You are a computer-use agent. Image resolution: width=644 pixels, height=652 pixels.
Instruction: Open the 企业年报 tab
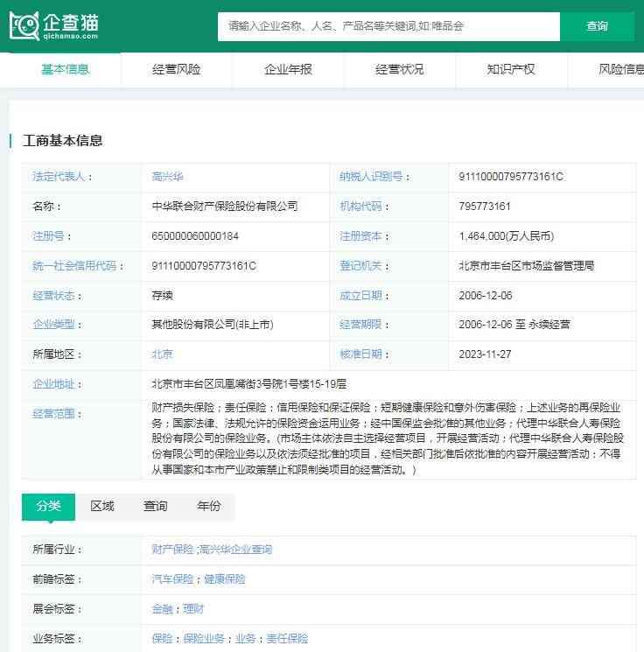pos(288,69)
